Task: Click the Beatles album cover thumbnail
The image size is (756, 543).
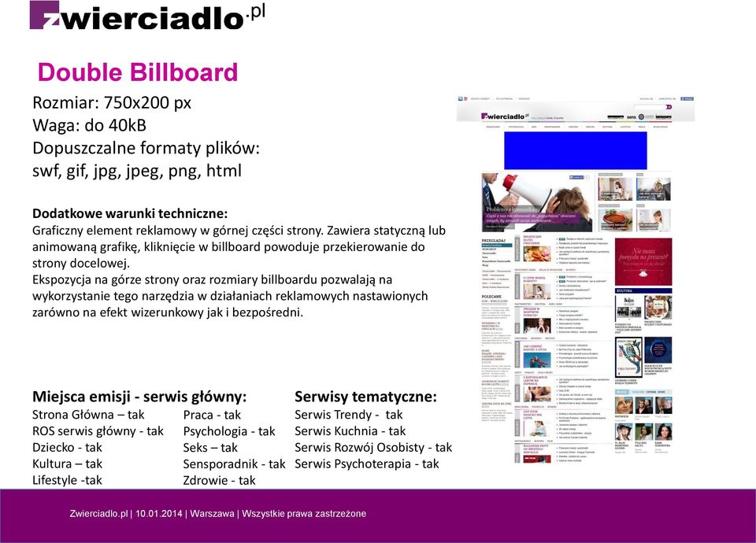Action: pyautogui.click(x=628, y=308)
